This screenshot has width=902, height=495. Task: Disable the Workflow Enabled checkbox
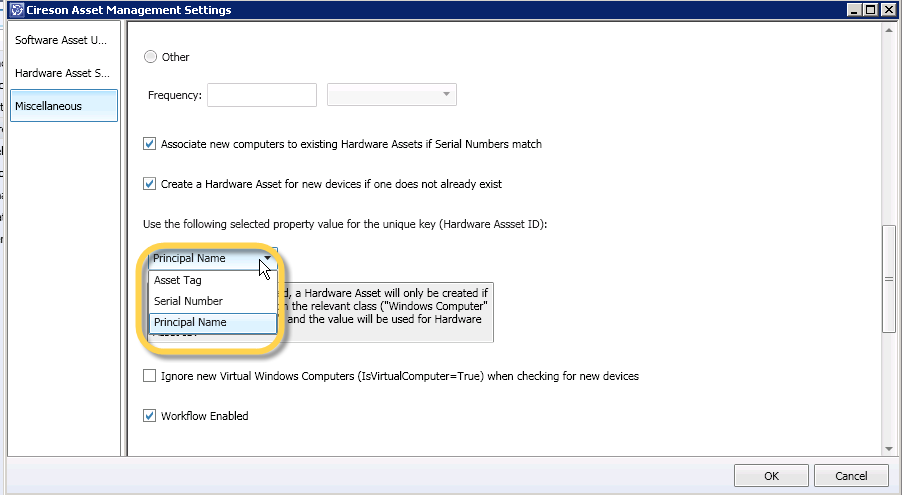(x=151, y=416)
